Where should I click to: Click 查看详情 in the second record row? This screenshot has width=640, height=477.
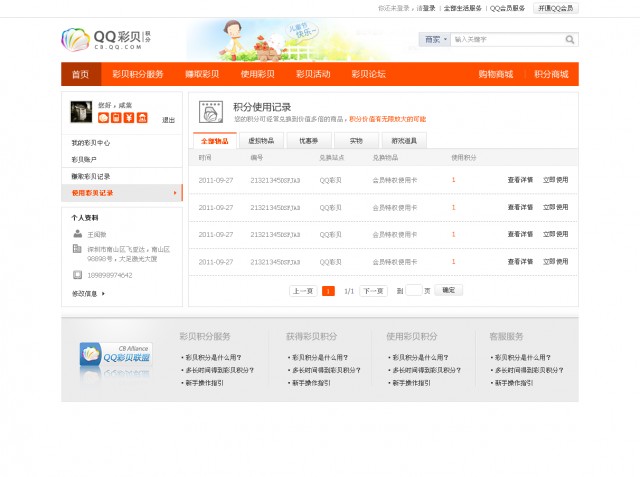coord(520,207)
